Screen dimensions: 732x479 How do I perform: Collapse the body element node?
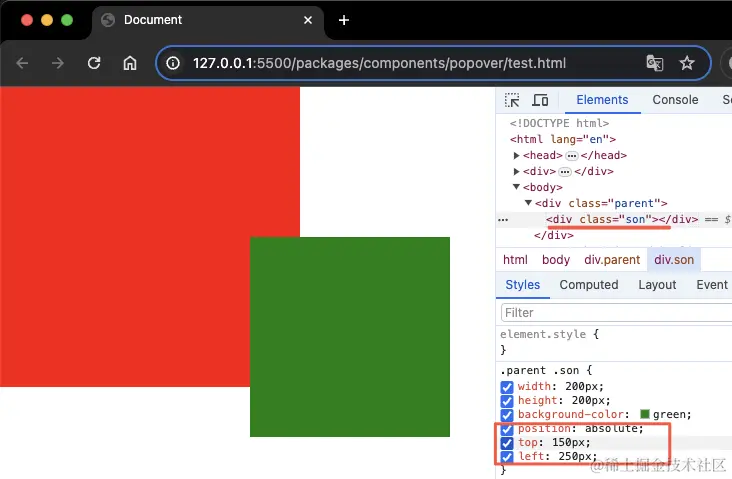coord(516,187)
